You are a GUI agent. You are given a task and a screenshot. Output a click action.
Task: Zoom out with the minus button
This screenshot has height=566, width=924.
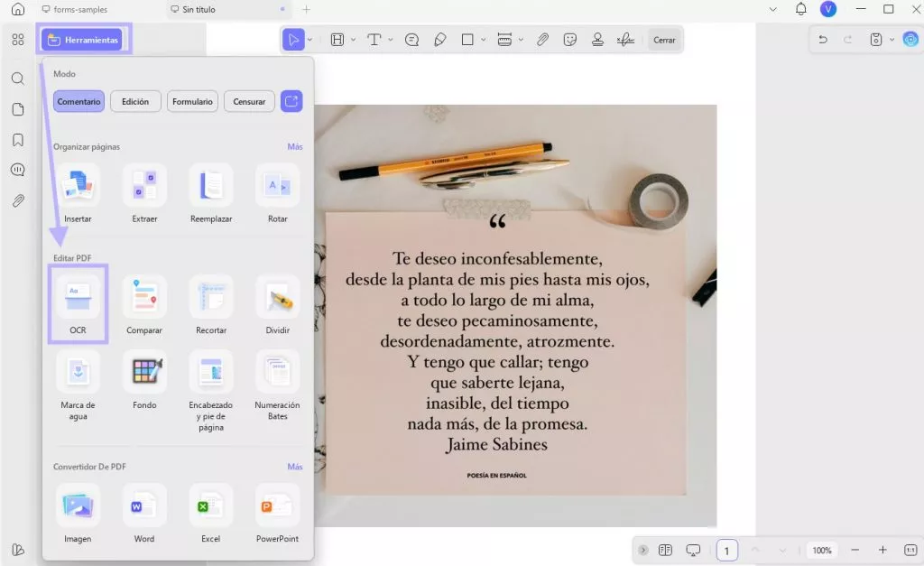click(x=855, y=550)
